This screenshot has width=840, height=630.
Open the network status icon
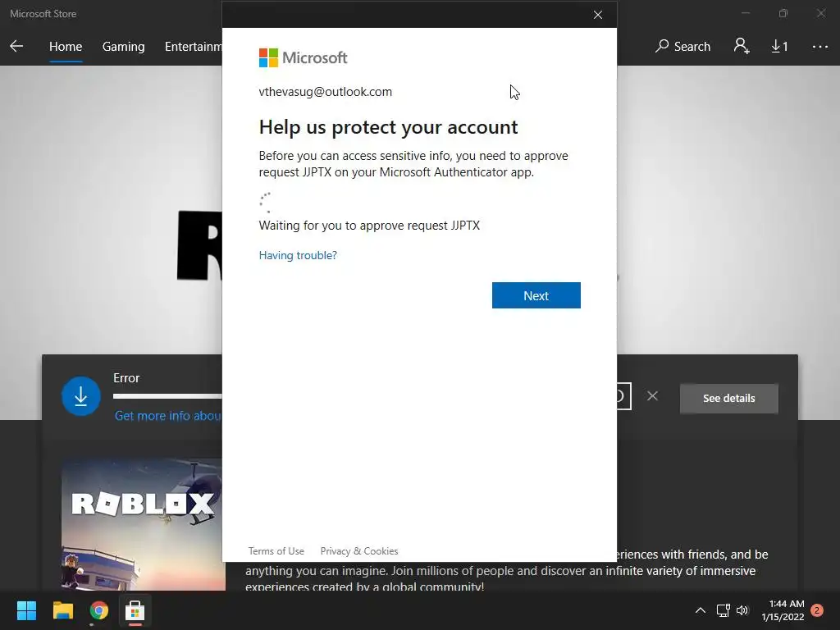click(x=724, y=610)
